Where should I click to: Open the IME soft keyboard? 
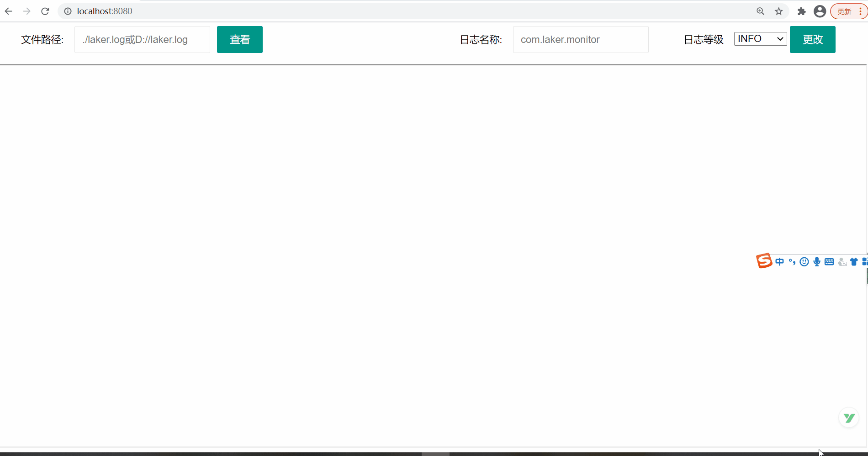(829, 262)
